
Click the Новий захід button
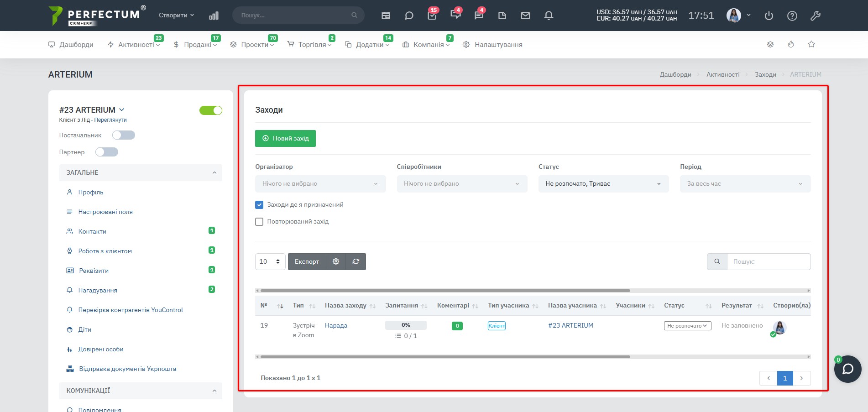(x=285, y=138)
